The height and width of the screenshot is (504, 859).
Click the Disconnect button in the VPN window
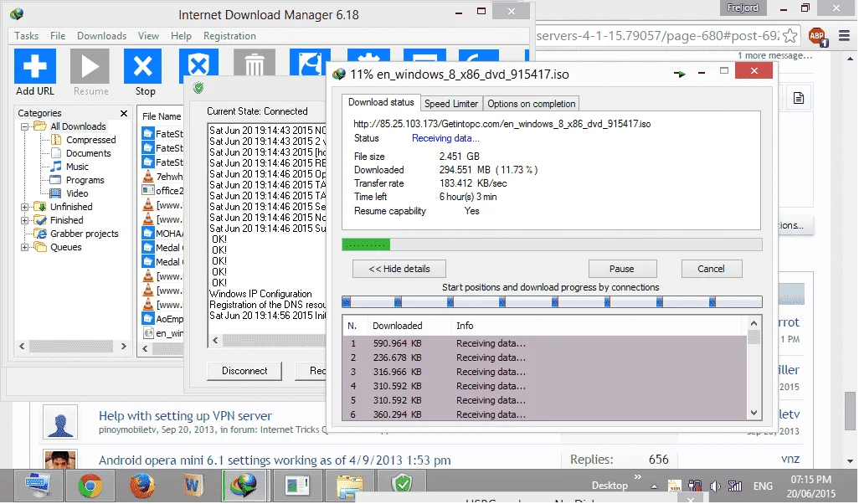coord(244,371)
